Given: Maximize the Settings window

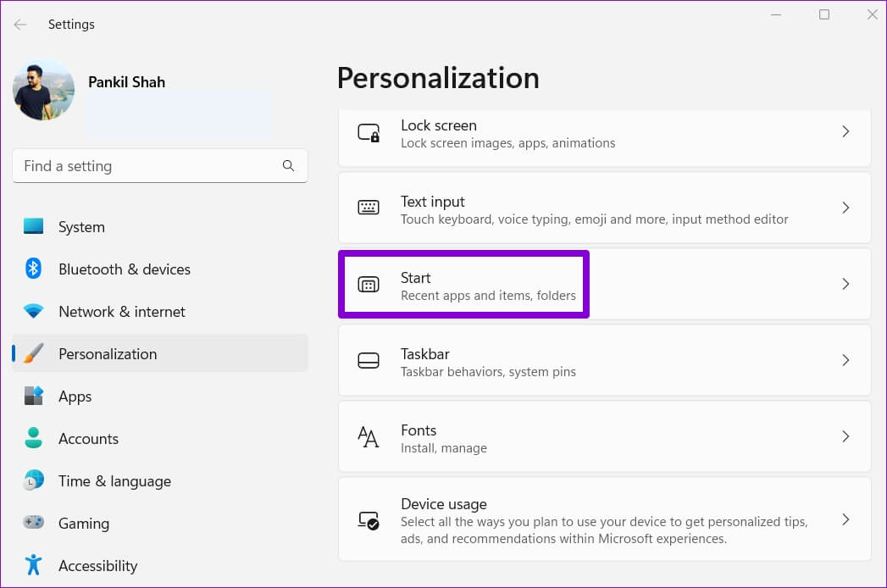Looking at the screenshot, I should click(824, 14).
